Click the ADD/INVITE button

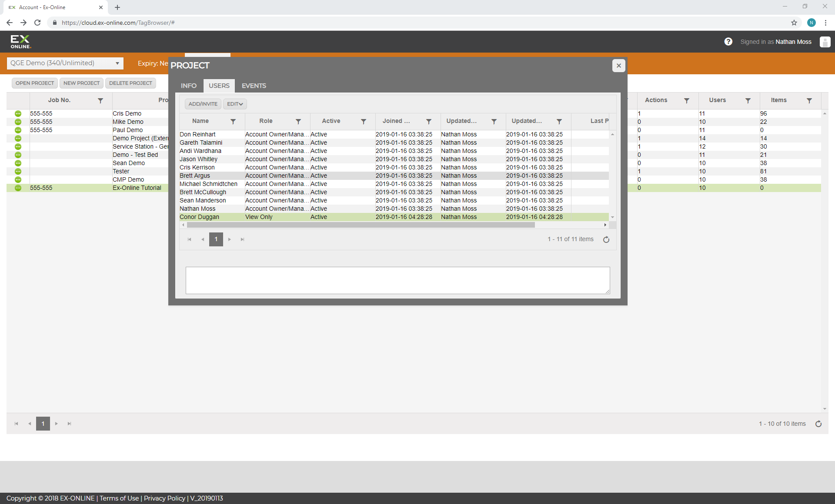pyautogui.click(x=203, y=104)
